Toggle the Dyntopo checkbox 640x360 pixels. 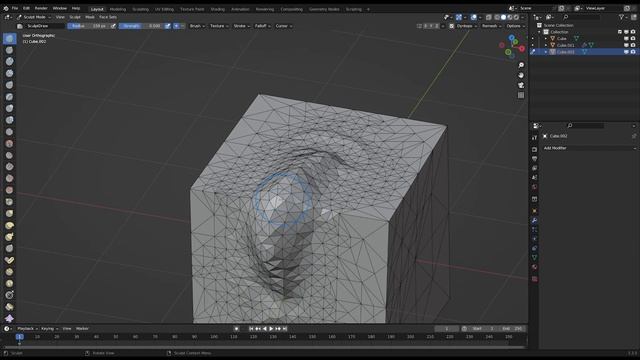click(x=451, y=26)
